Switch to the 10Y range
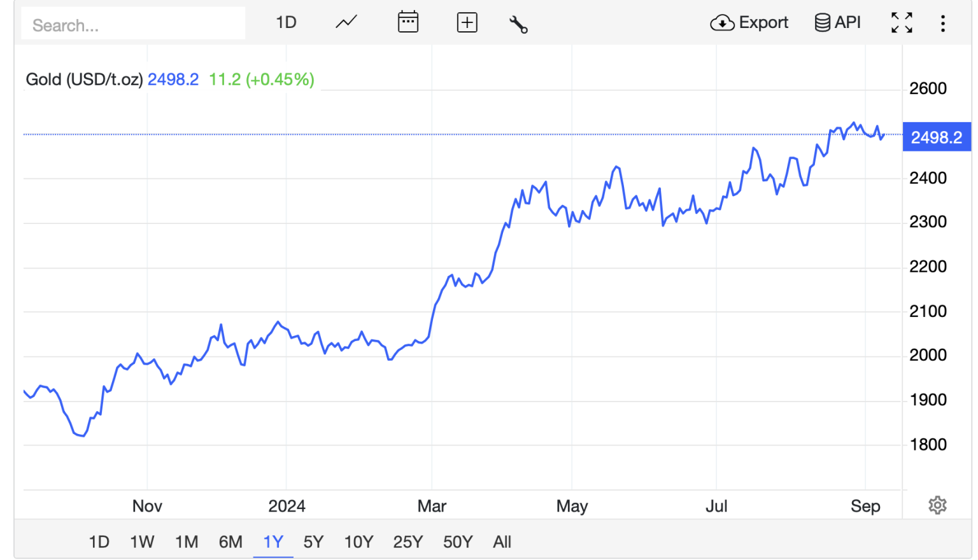 point(358,542)
